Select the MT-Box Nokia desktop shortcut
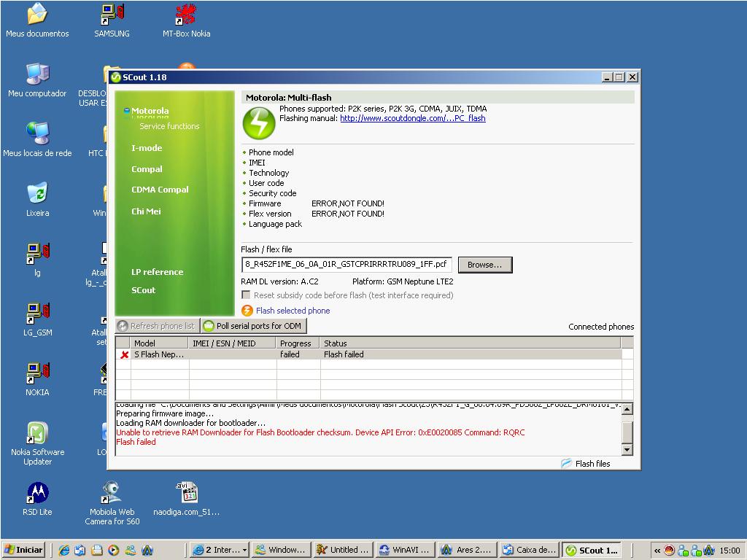The height and width of the screenshot is (560, 747). coord(186,20)
